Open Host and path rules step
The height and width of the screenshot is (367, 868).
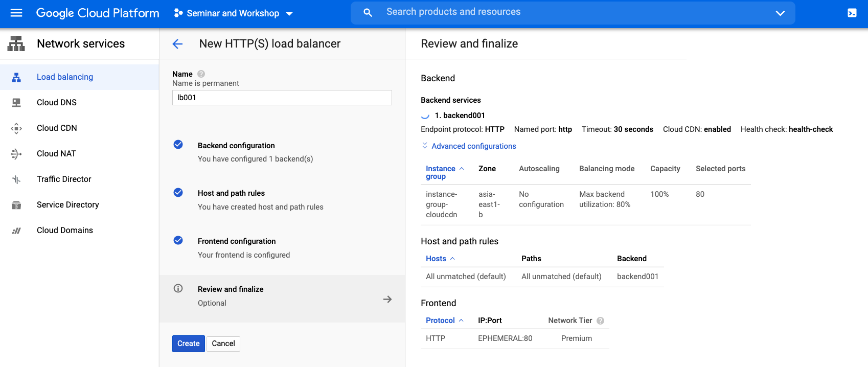click(282, 200)
